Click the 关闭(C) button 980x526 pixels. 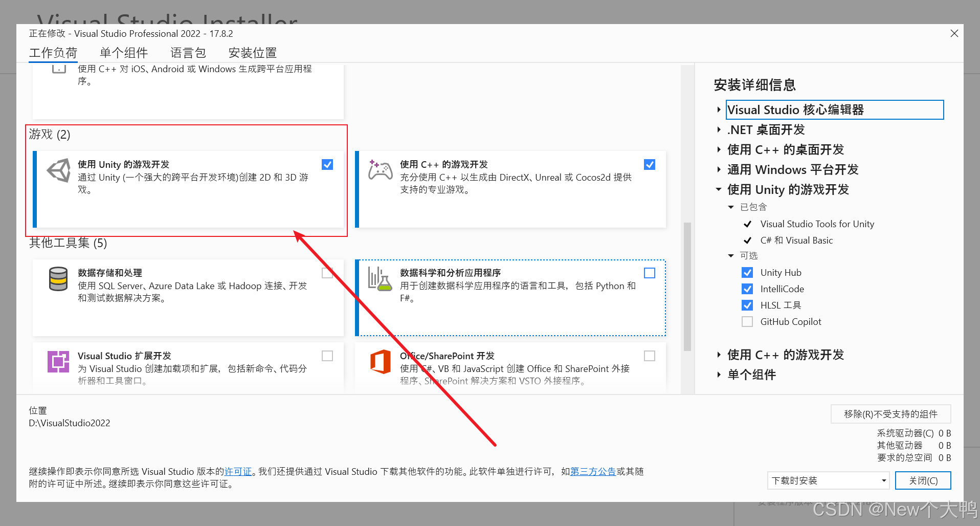[x=923, y=480]
